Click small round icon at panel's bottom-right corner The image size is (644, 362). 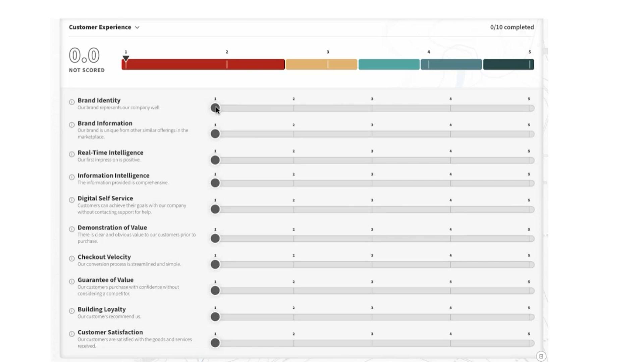[x=541, y=356]
